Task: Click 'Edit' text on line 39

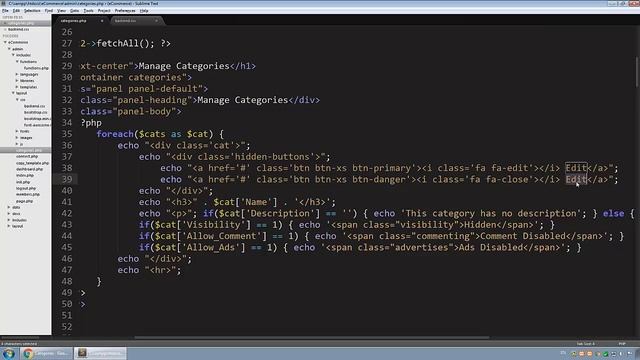Action: tap(576, 180)
